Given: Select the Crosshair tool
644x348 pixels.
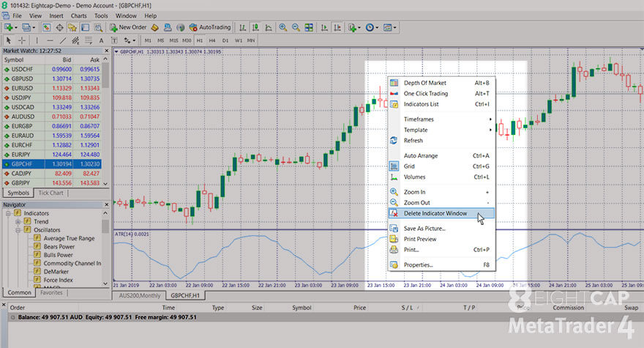Looking at the screenshot, I should pyautogui.click(x=22, y=40).
